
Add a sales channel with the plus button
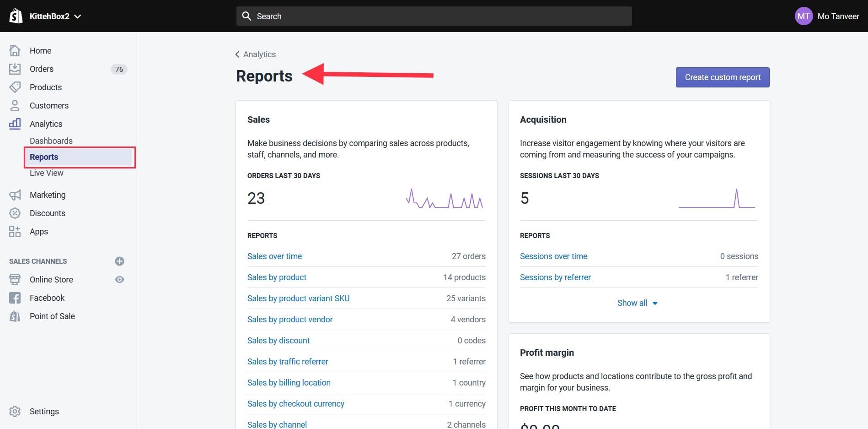[119, 261]
